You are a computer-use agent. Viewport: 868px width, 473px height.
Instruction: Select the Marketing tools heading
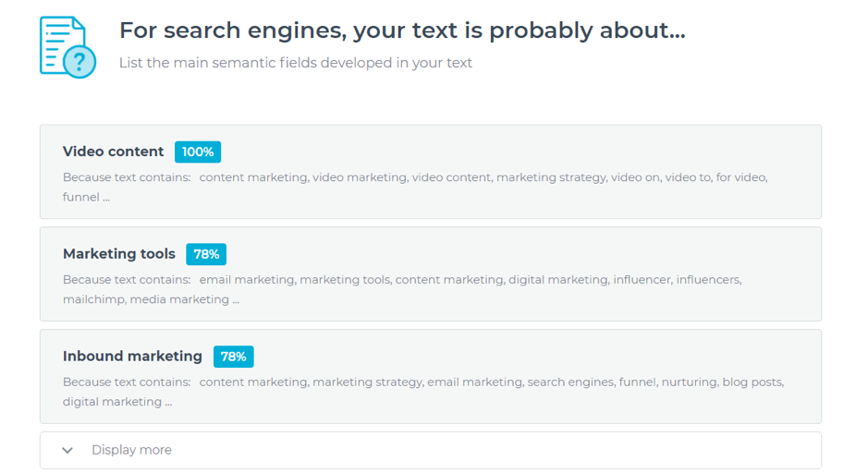[x=119, y=254]
